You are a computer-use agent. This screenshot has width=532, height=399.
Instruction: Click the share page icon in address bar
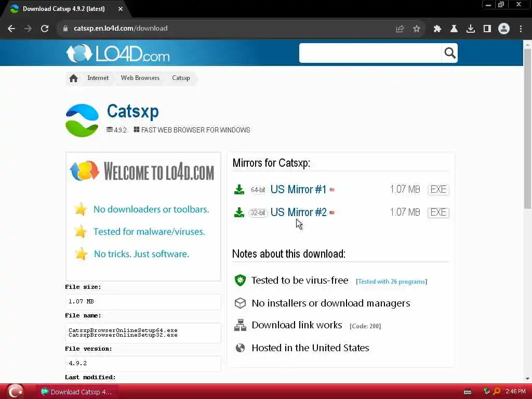pos(400,29)
